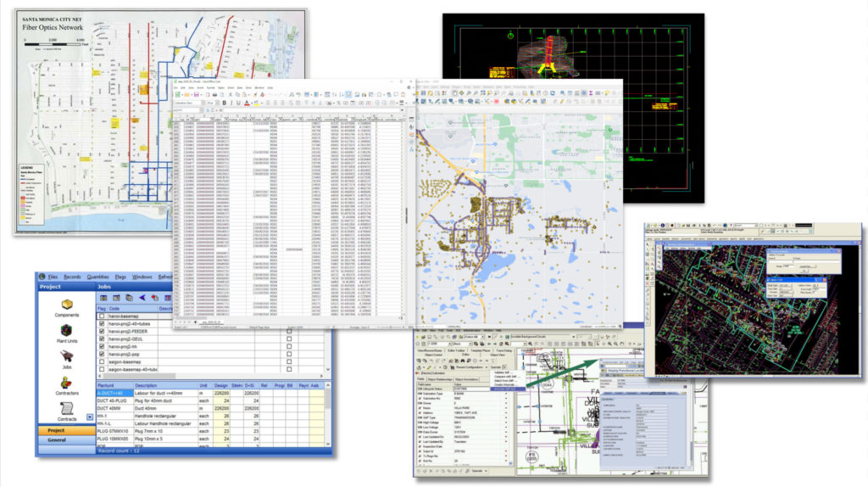Screen dimensions: 868x487
Task: Click the red arrow icon in Jobs toolbar
Action: [155, 298]
